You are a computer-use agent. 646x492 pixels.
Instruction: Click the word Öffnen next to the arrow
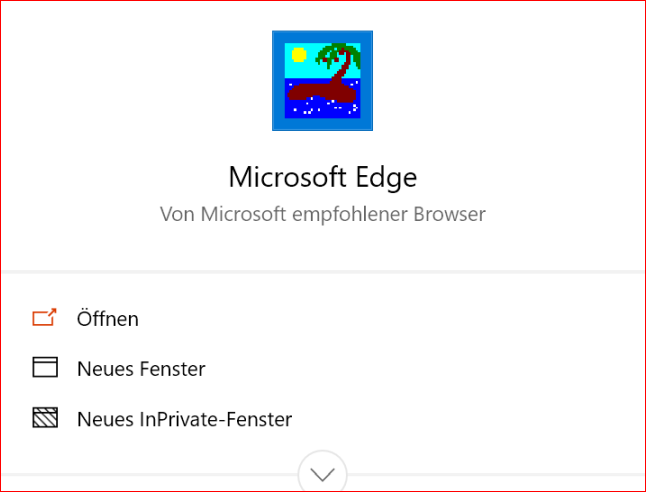click(108, 319)
